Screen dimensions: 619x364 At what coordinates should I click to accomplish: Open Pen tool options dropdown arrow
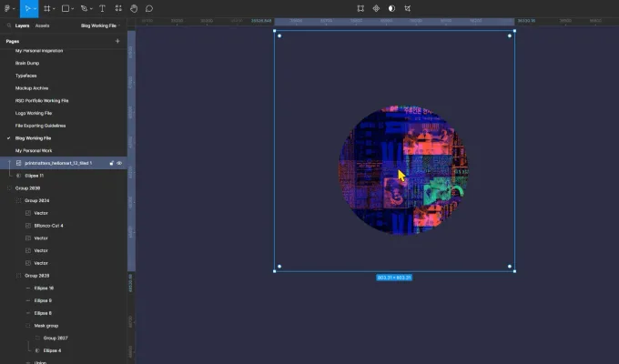pyautogui.click(x=91, y=9)
